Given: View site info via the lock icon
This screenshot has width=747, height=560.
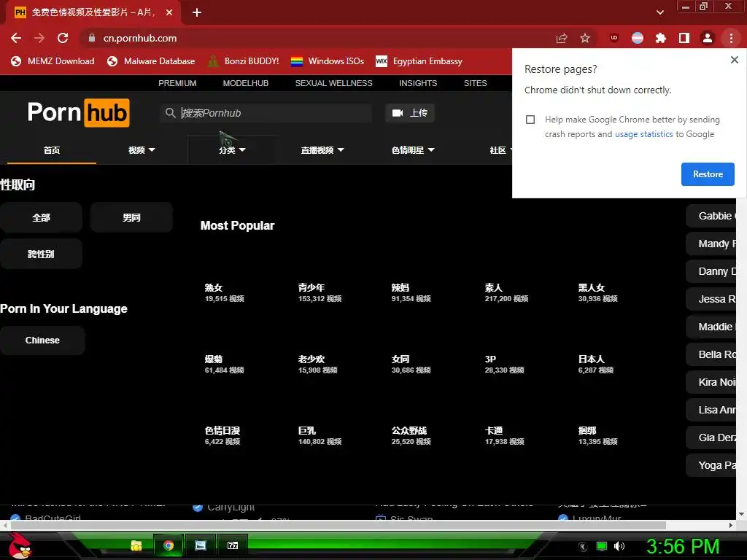Looking at the screenshot, I should pyautogui.click(x=92, y=38).
